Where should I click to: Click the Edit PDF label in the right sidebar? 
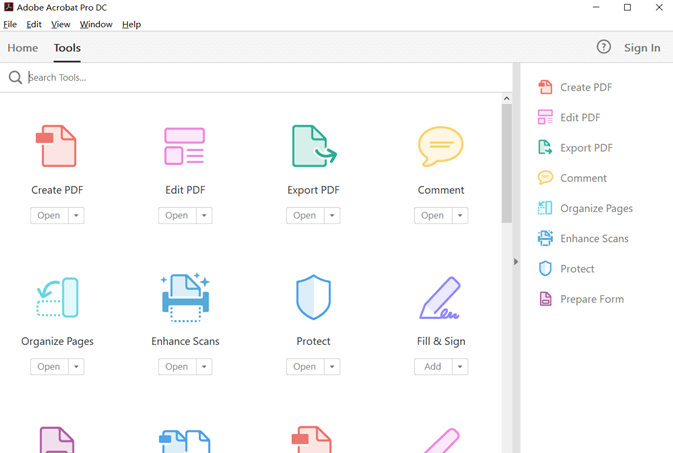[580, 117]
